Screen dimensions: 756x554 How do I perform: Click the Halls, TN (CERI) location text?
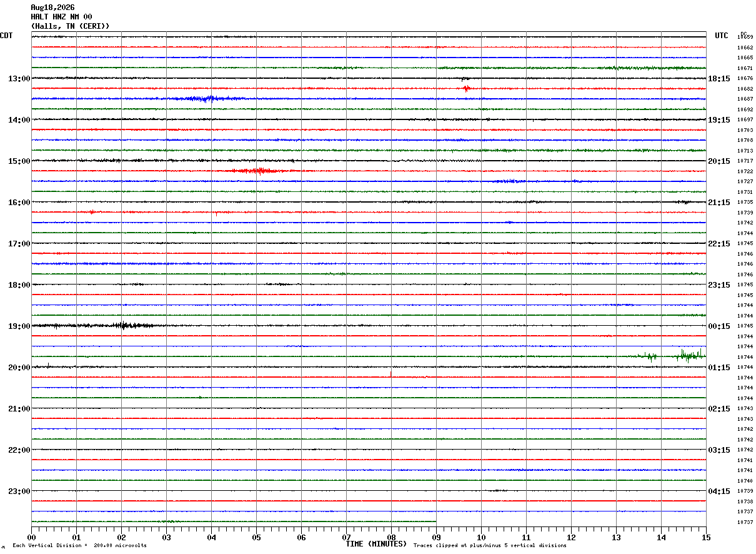pyautogui.click(x=70, y=26)
